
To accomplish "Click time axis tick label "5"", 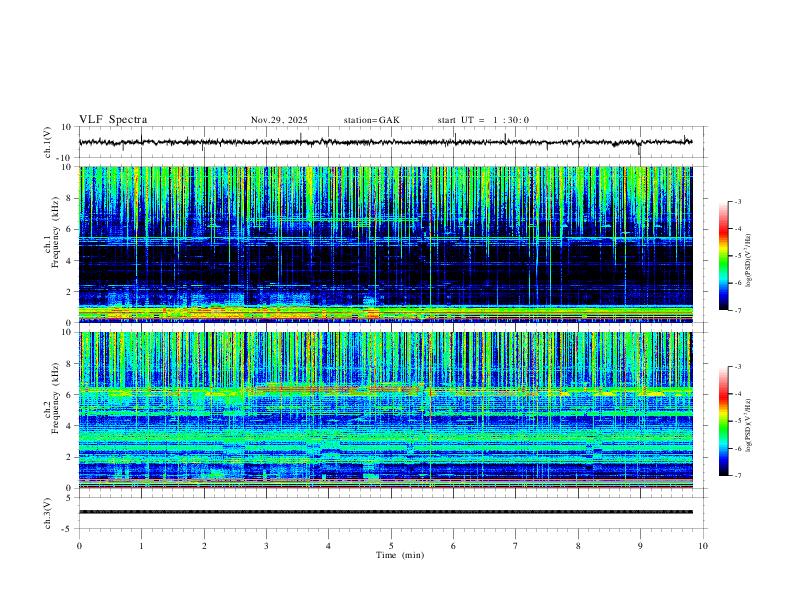I will [391, 546].
